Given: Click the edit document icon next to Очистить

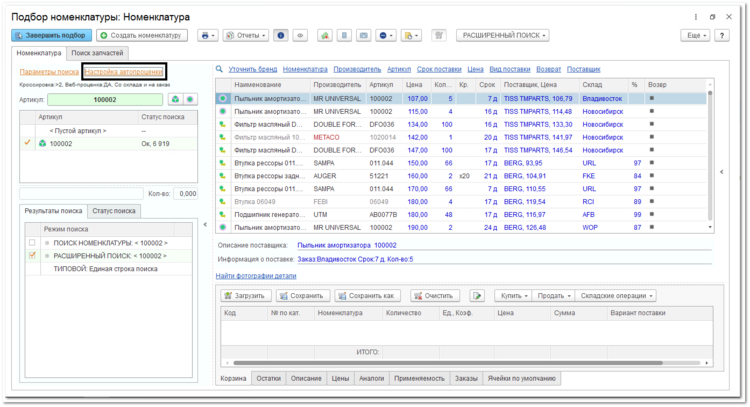Looking at the screenshot, I should pyautogui.click(x=477, y=296).
